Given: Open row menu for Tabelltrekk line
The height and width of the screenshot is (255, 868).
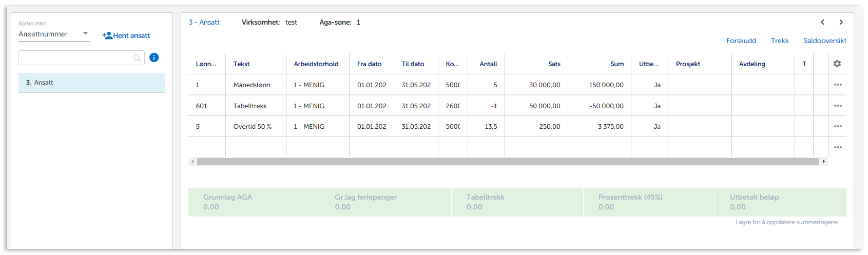Looking at the screenshot, I should pos(838,106).
